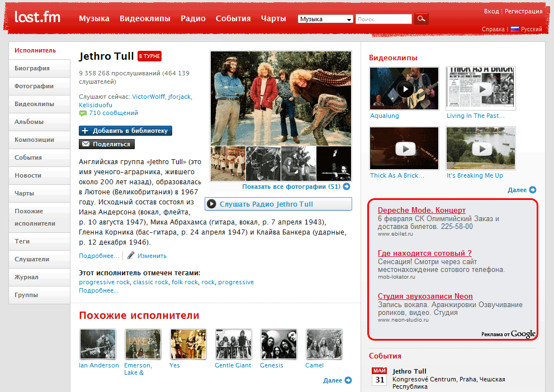Select the Группы sidebar tab

39,295
